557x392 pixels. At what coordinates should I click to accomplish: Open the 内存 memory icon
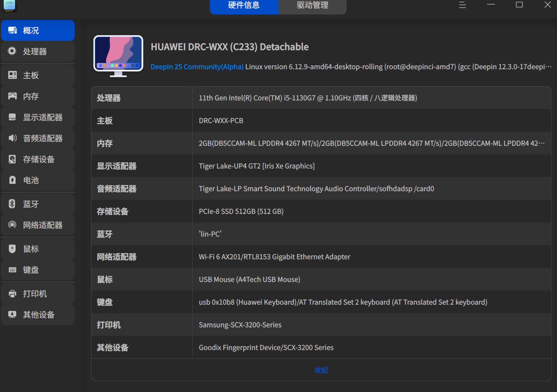tap(12, 96)
